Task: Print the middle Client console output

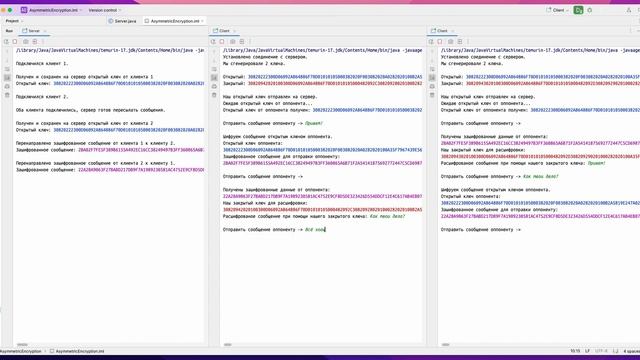Action: 214,87
